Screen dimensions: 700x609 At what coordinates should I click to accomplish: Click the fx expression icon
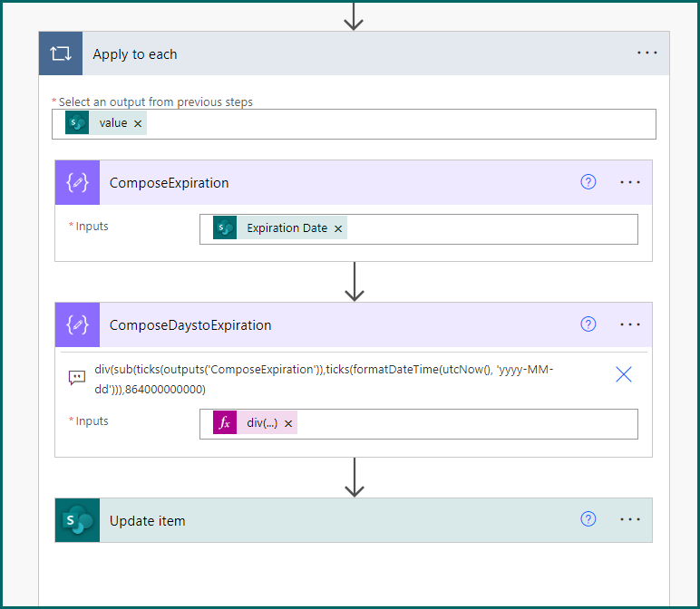pos(225,422)
